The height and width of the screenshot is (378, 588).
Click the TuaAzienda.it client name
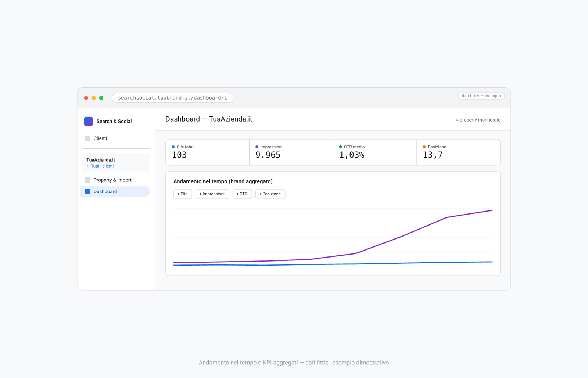101,160
